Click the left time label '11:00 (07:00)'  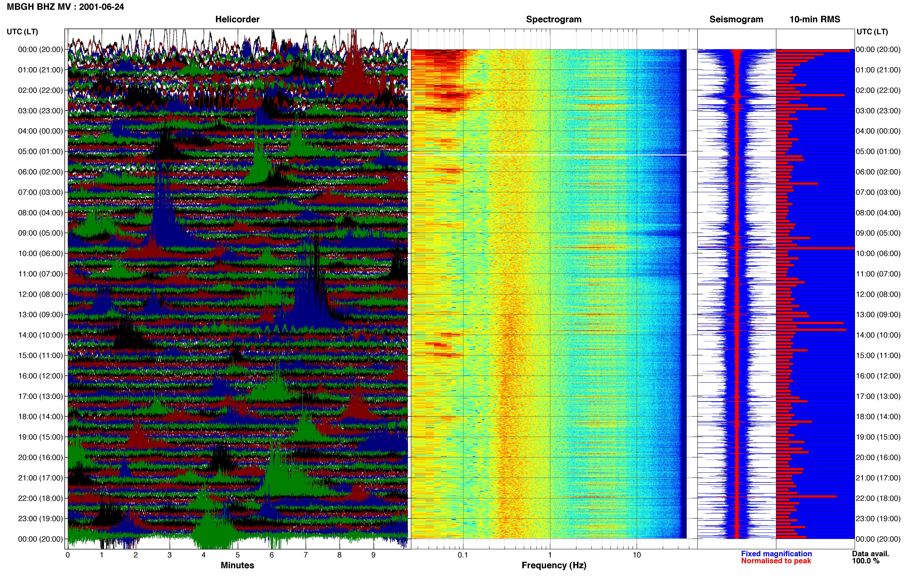coord(41,274)
